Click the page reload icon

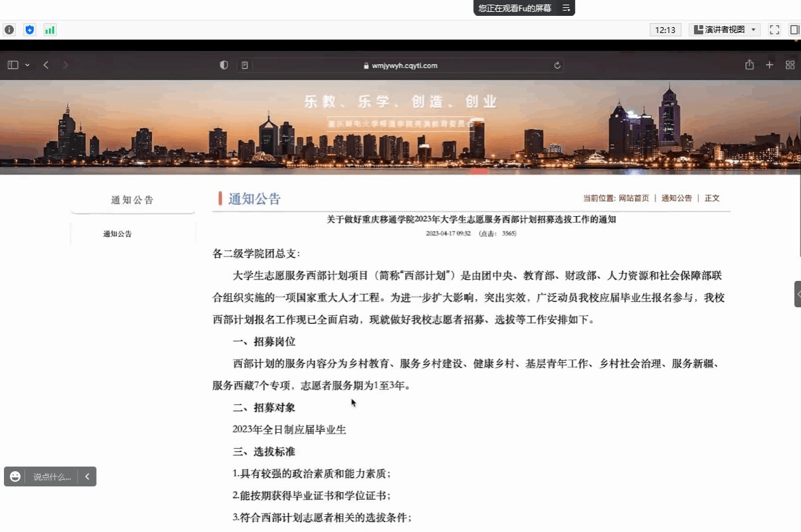pyautogui.click(x=557, y=65)
